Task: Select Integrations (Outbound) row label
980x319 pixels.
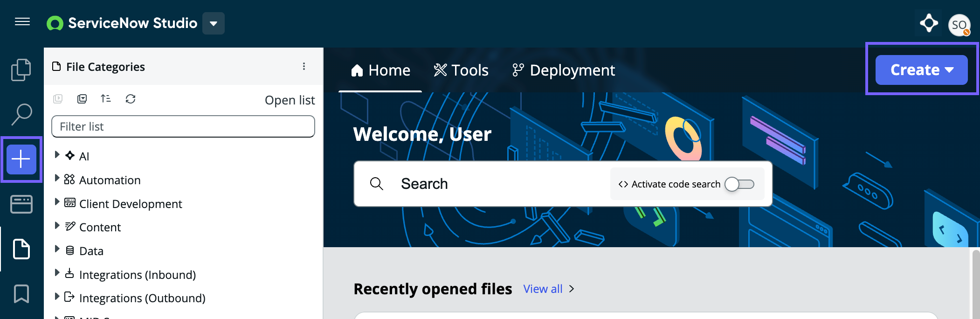Action: point(142,298)
